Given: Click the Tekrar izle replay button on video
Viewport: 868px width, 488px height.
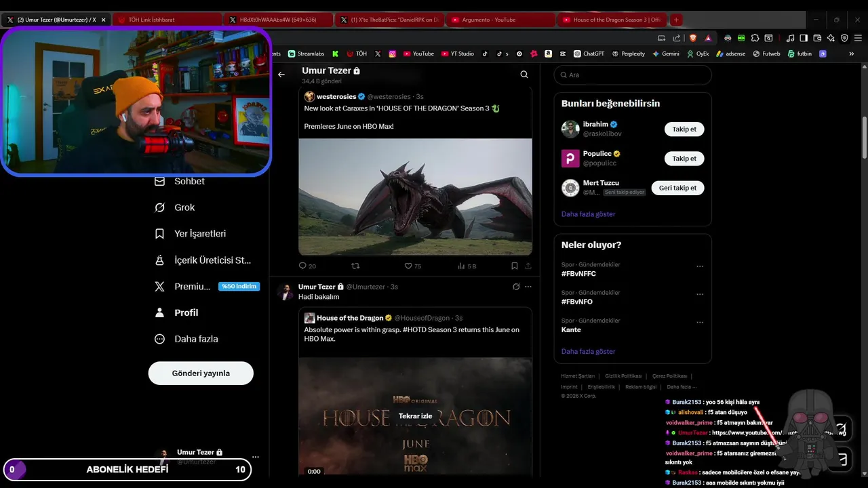Looking at the screenshot, I should tap(415, 416).
